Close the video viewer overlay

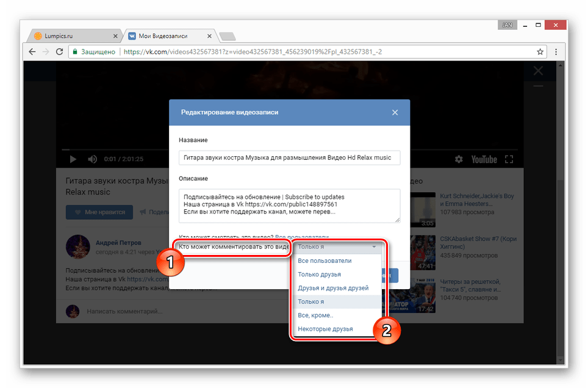(x=538, y=71)
